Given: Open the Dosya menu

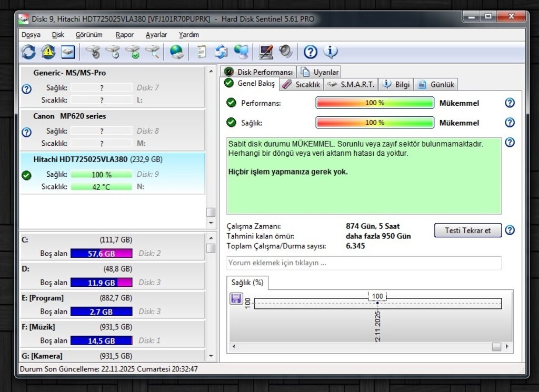Looking at the screenshot, I should [x=31, y=35].
